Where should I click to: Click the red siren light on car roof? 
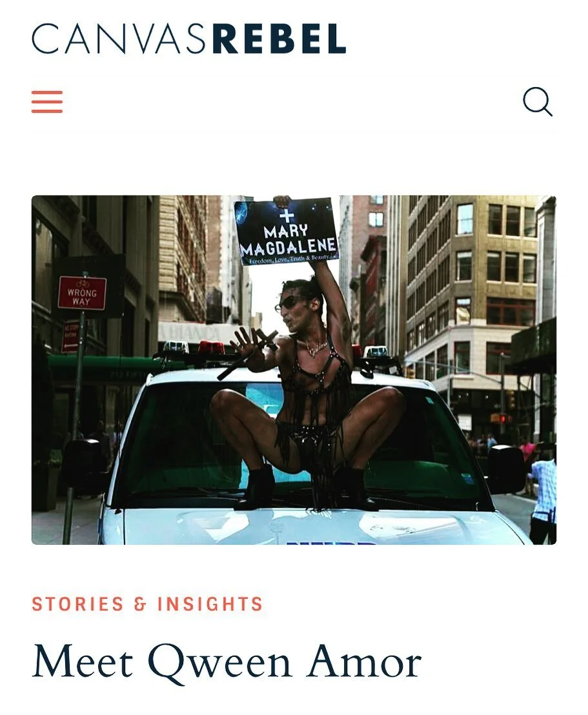[x=211, y=347]
